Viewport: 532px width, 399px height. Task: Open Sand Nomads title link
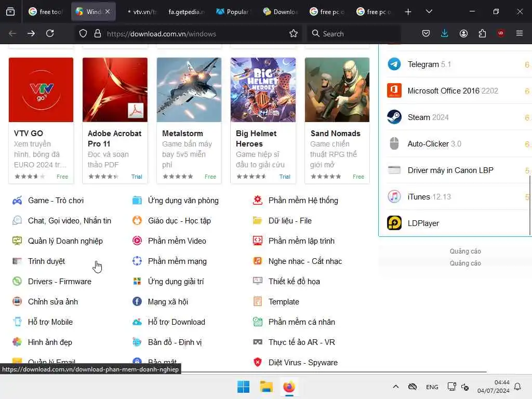click(x=336, y=134)
